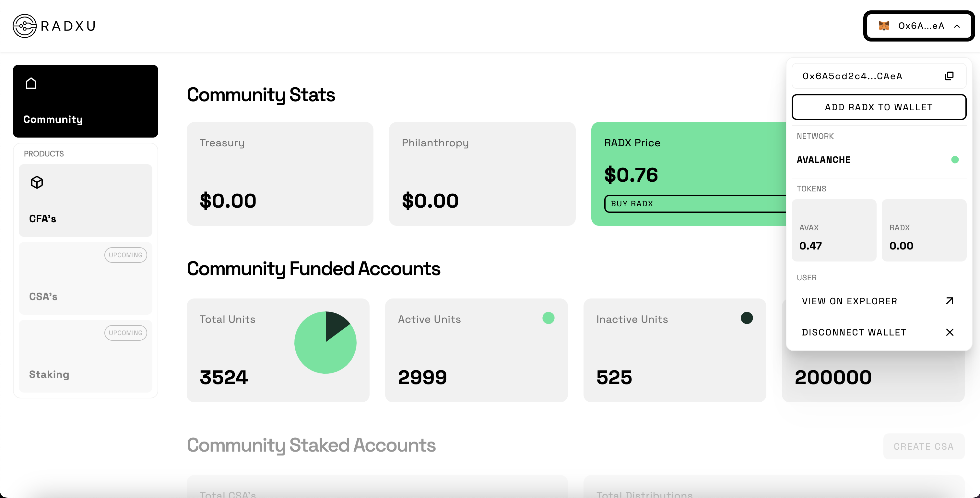Collapse the wallet menu using the chevron
The height and width of the screenshot is (498, 980).
click(x=957, y=26)
